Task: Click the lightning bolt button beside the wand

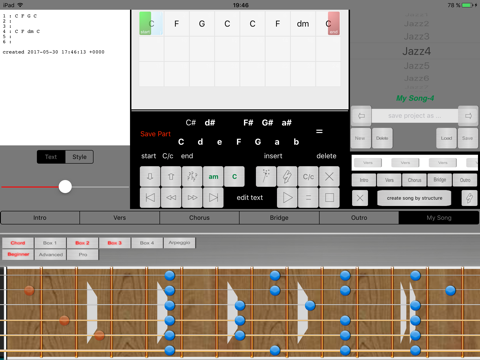Action: [x=287, y=177]
